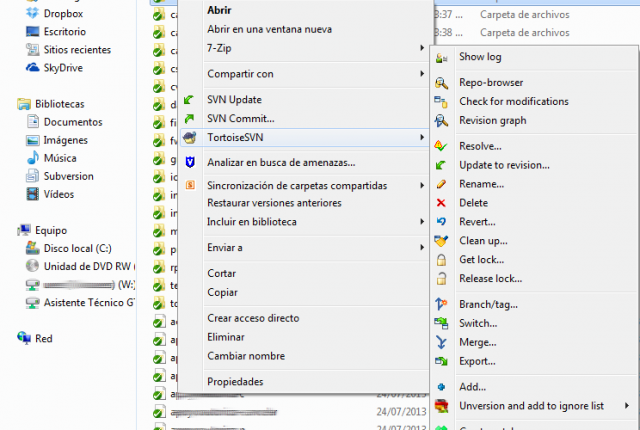Click the Rename pencil icon
The image size is (640, 430).
[x=441, y=184]
